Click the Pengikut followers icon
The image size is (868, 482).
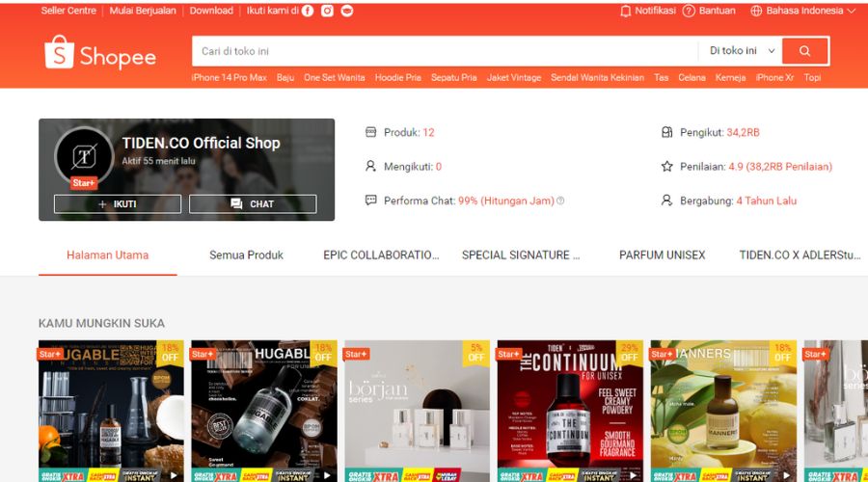click(x=666, y=132)
